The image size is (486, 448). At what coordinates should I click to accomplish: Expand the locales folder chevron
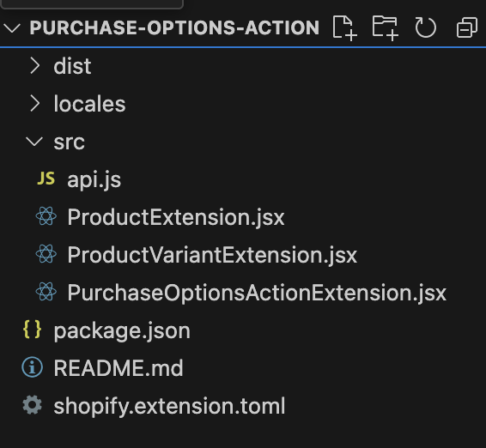click(34, 104)
